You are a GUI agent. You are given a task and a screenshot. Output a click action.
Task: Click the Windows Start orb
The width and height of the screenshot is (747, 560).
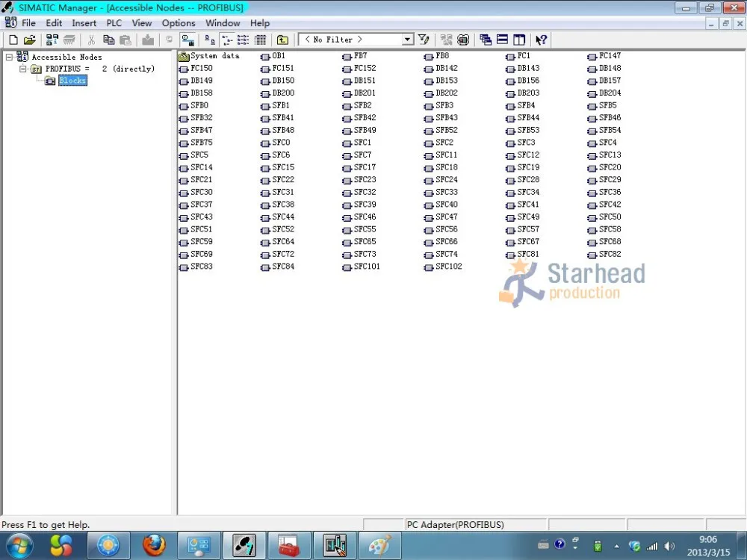tap(19, 546)
